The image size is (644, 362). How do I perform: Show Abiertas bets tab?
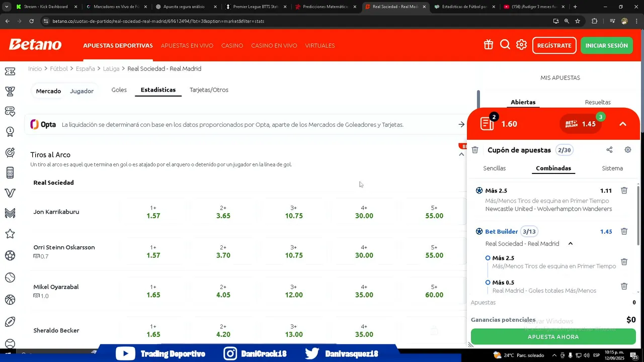pos(523,102)
